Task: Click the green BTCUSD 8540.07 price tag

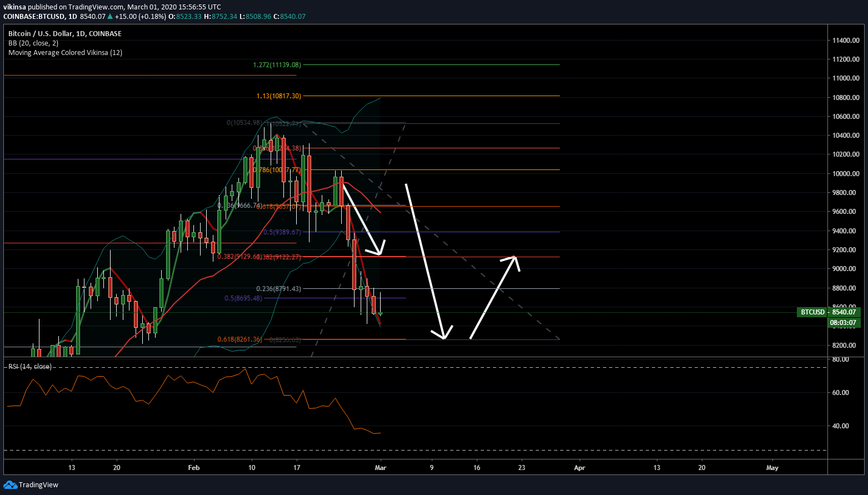Action: click(x=829, y=312)
